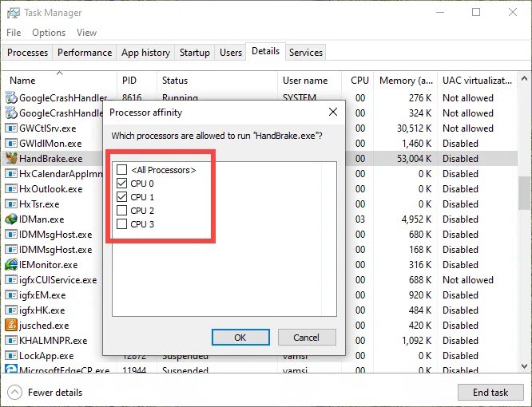The height and width of the screenshot is (407, 532).
Task: Switch to the Users tab
Action: pos(231,53)
